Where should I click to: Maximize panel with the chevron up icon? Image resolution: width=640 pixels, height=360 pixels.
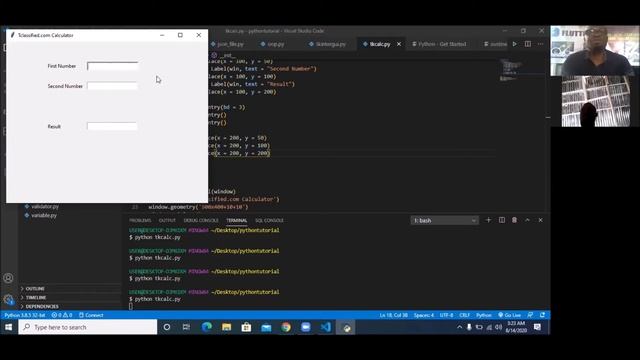coord(527,220)
